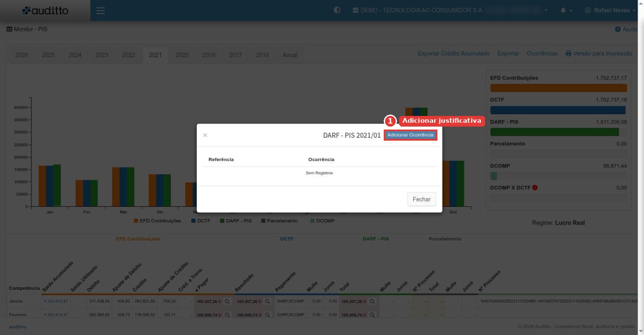Click the Janeiro DARF total magnifier icon
The height and width of the screenshot is (335, 644).
click(372, 301)
